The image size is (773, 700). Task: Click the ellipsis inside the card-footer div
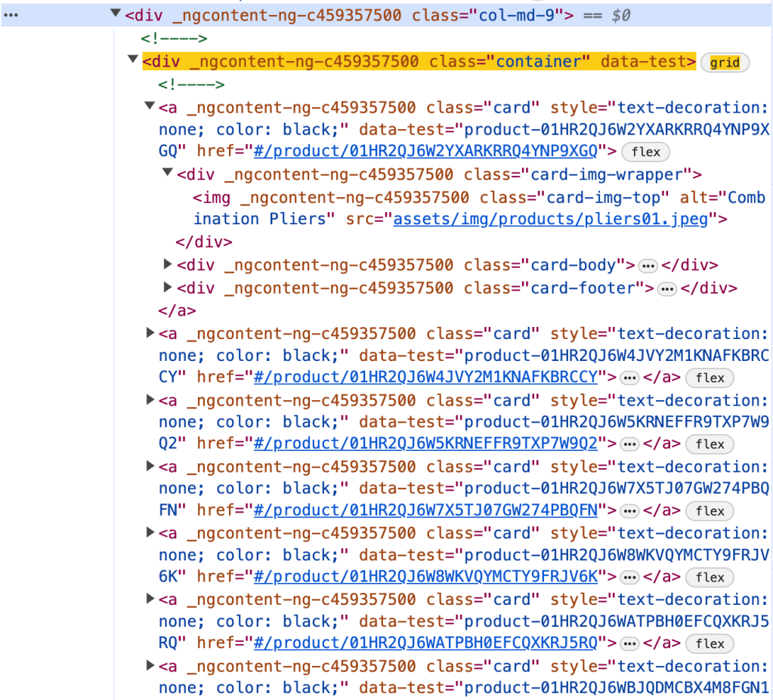coord(666,288)
